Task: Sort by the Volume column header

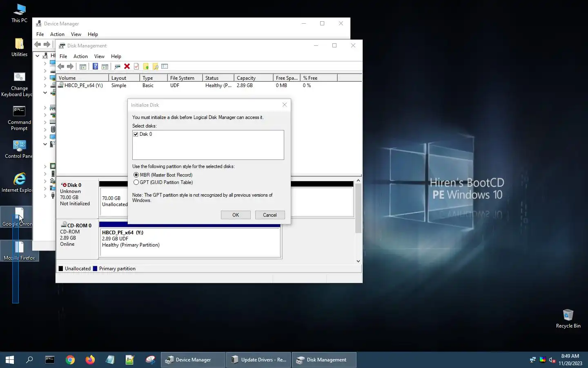Action: [x=82, y=78]
